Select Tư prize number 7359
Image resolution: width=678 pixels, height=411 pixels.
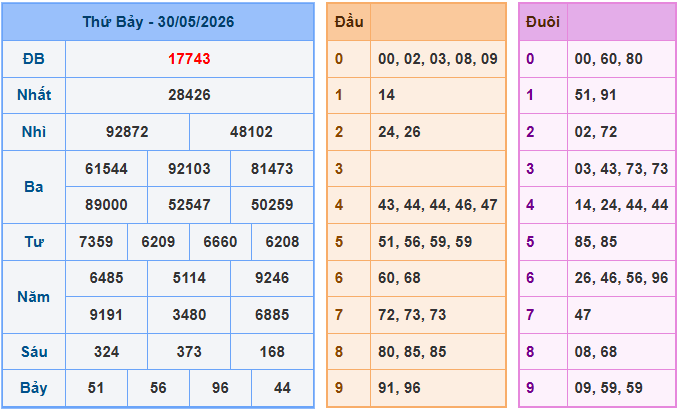pos(96,242)
